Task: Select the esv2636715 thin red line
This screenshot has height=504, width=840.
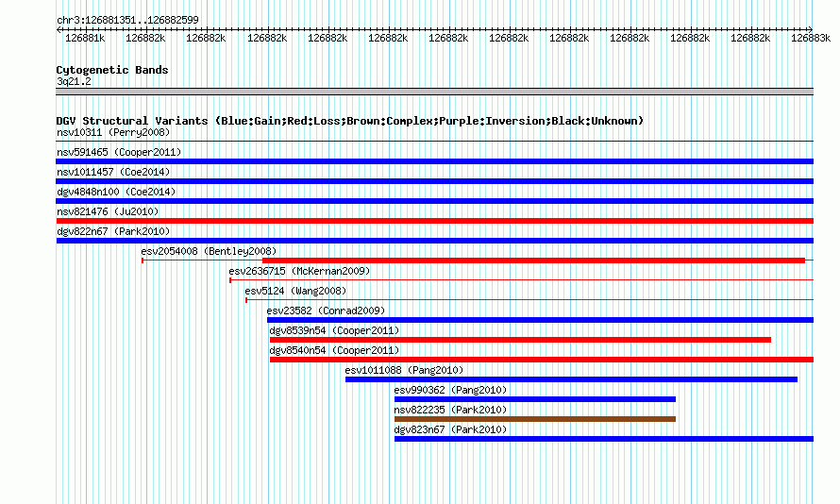Action: pos(521,280)
